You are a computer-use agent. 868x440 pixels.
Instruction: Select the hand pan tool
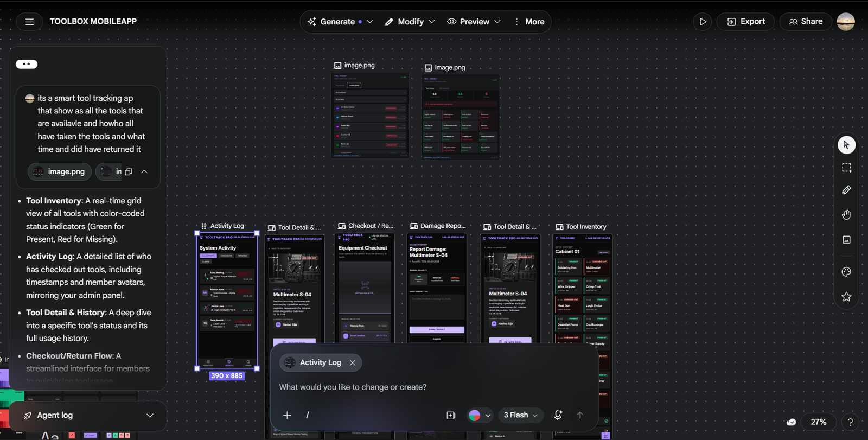click(846, 215)
